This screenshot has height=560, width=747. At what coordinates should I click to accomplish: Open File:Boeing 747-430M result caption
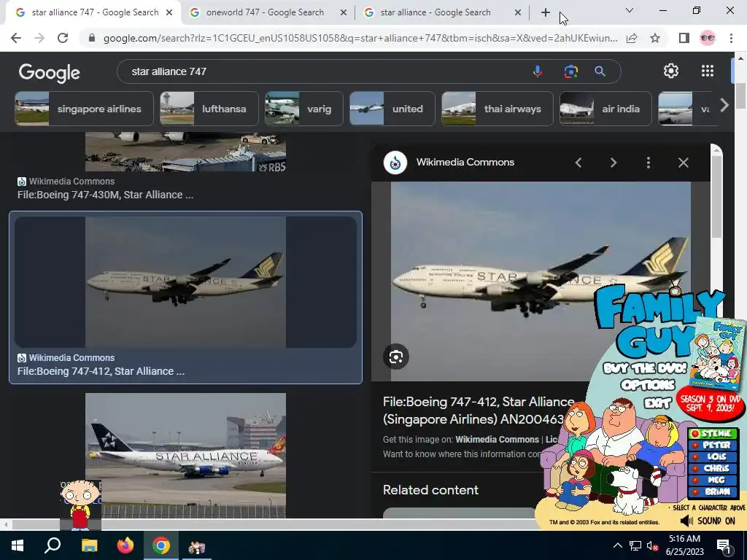[x=105, y=195]
